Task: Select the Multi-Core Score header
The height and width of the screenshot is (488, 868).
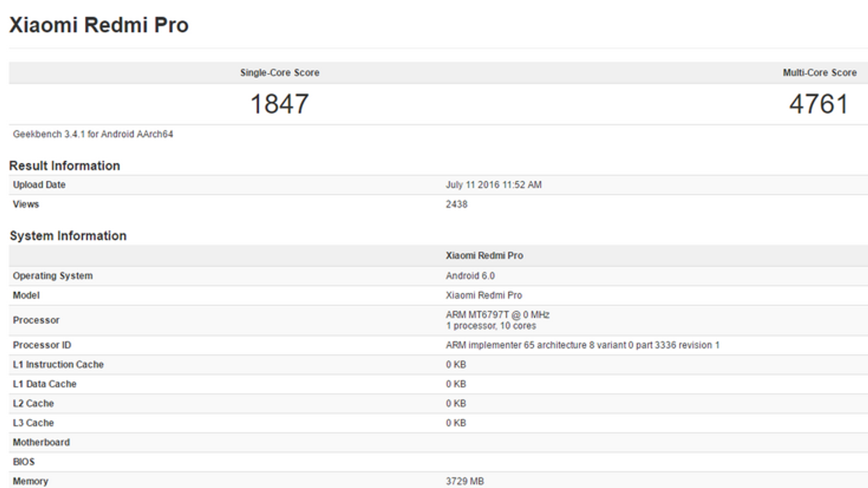Action: click(820, 73)
